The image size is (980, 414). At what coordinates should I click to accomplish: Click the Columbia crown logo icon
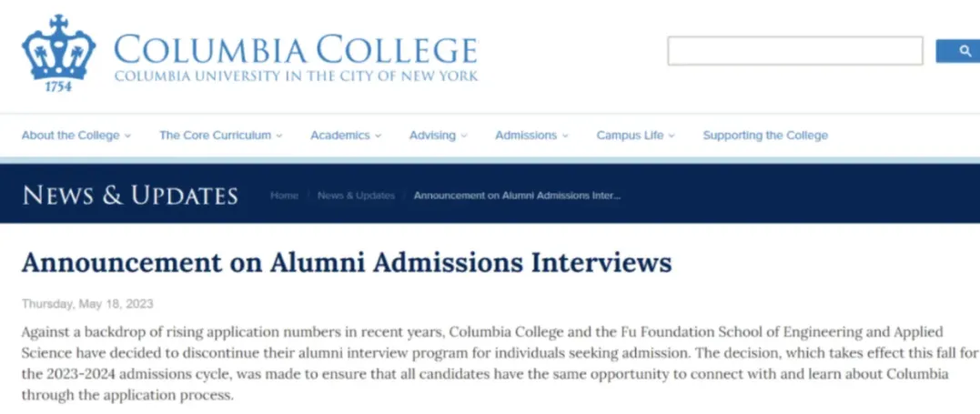(59, 53)
